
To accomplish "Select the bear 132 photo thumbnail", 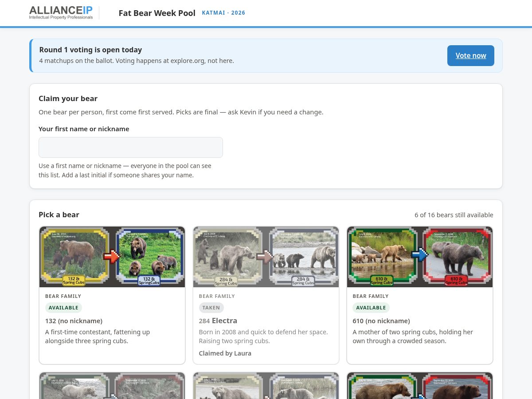I will click(x=112, y=257).
